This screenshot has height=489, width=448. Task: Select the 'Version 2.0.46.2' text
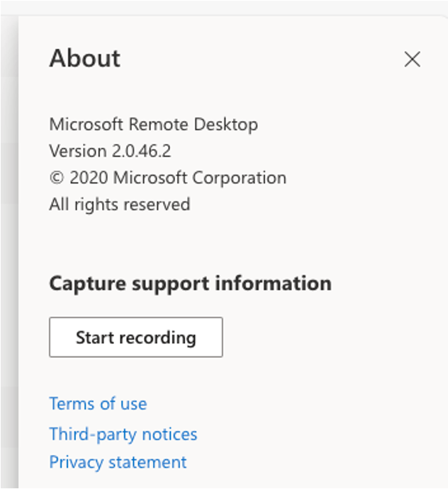110,151
